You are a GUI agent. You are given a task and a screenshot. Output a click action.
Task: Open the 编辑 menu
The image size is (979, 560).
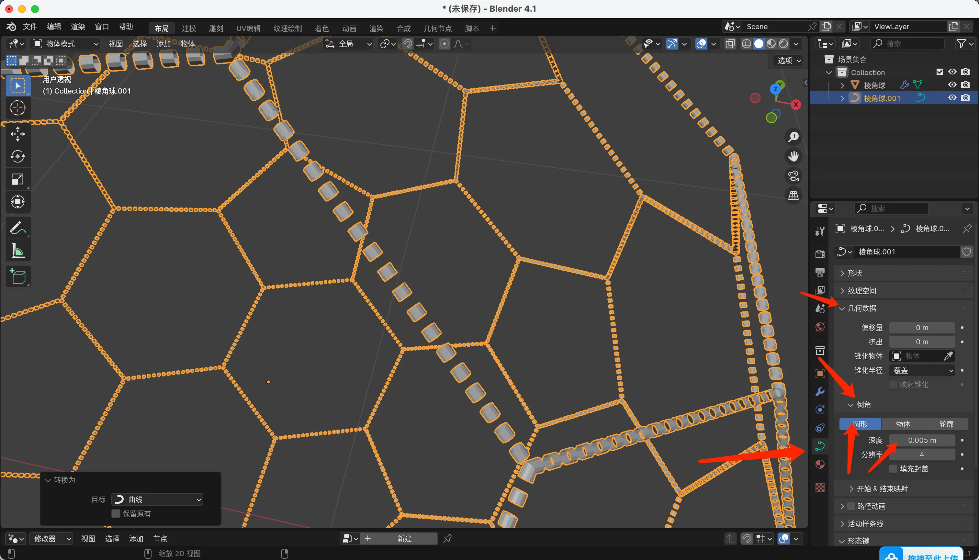point(54,27)
